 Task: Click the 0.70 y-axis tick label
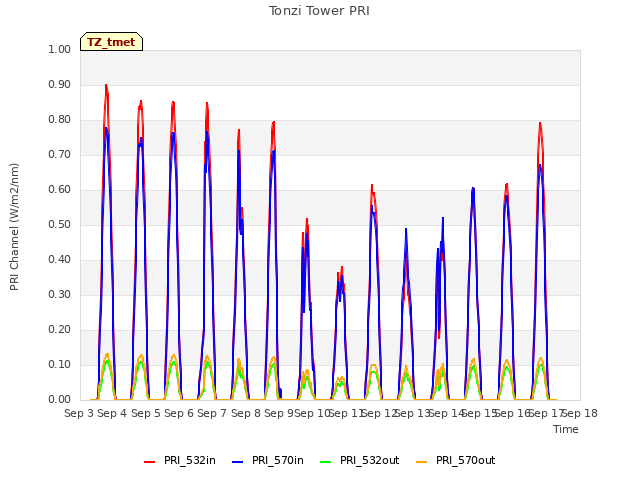pos(60,154)
